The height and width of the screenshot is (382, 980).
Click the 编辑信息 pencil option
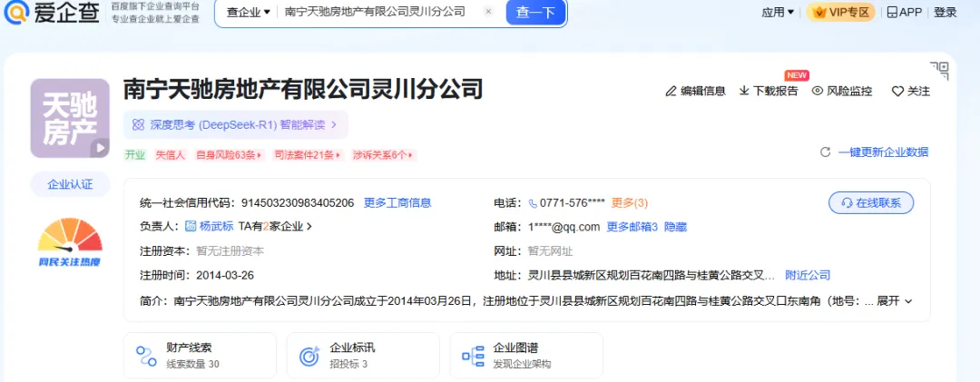pos(696,92)
